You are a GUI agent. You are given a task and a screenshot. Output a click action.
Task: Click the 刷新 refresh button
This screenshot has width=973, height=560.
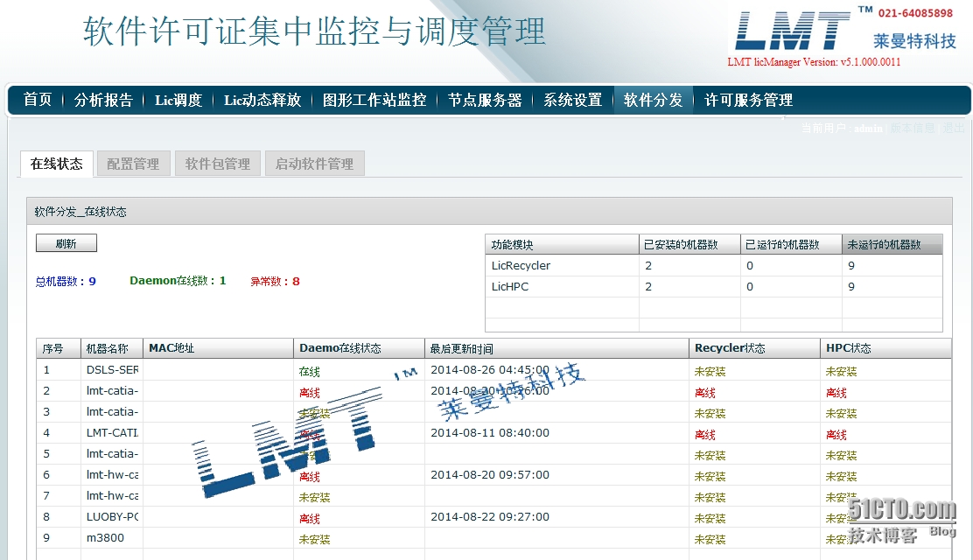tap(66, 243)
